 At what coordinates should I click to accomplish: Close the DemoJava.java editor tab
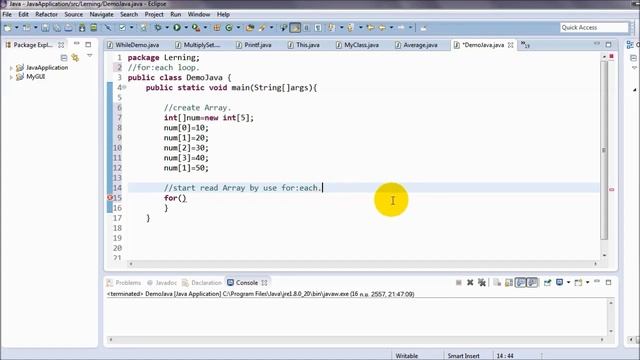(511, 45)
